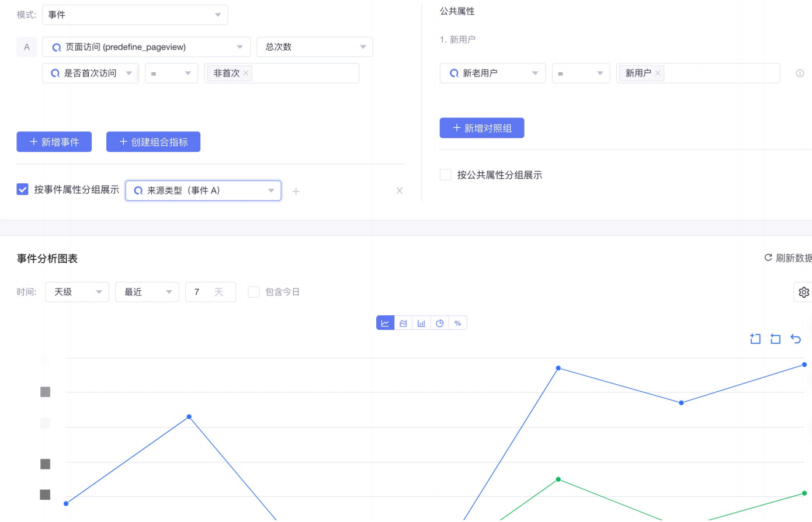Switch to percentage chart view
Image resolution: width=812 pixels, height=522 pixels.
[458, 323]
